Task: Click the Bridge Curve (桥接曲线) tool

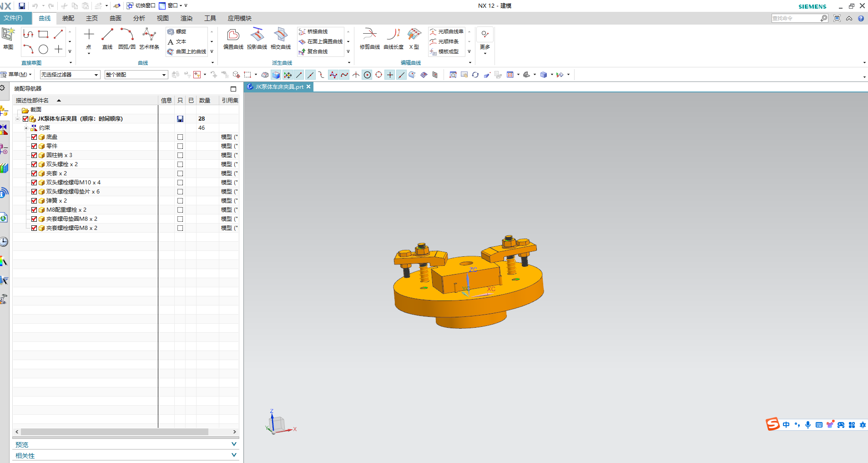Action: click(313, 31)
